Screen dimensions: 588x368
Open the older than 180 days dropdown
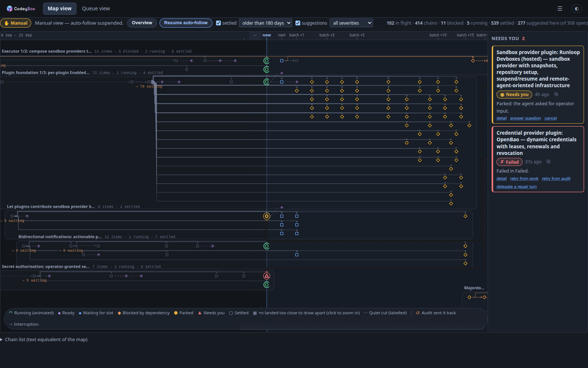coord(265,23)
